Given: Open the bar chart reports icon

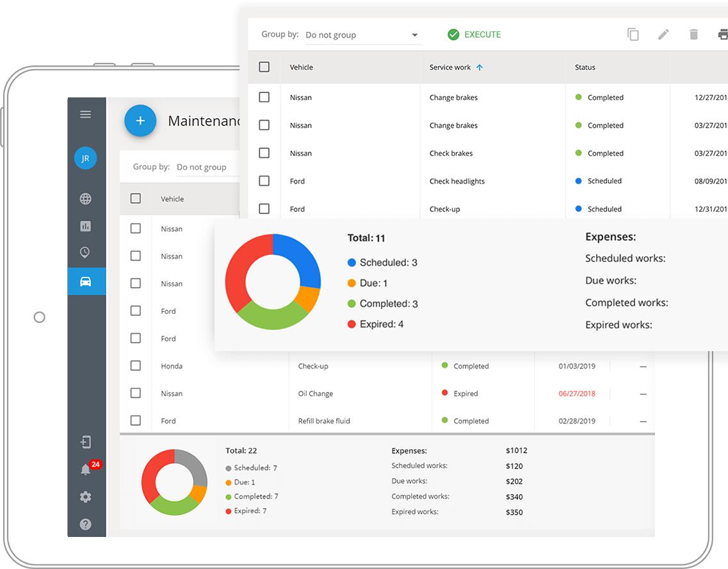Looking at the screenshot, I should click(85, 226).
